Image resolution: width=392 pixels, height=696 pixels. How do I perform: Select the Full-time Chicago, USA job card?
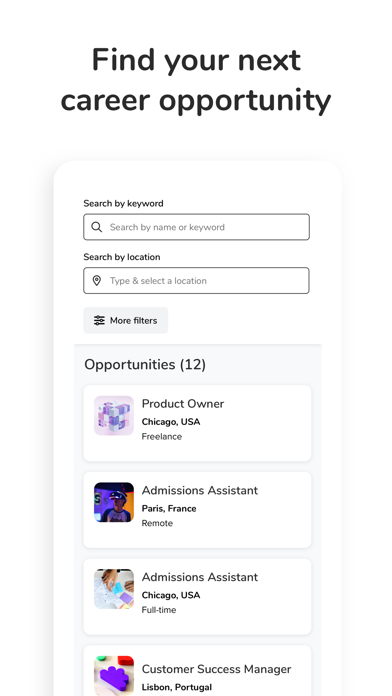point(197,597)
